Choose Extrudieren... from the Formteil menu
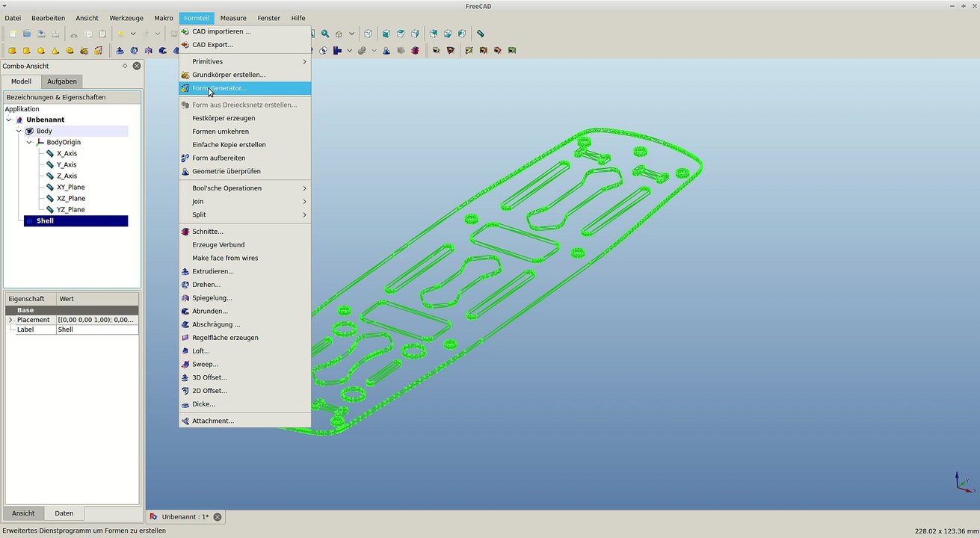 click(x=244, y=271)
